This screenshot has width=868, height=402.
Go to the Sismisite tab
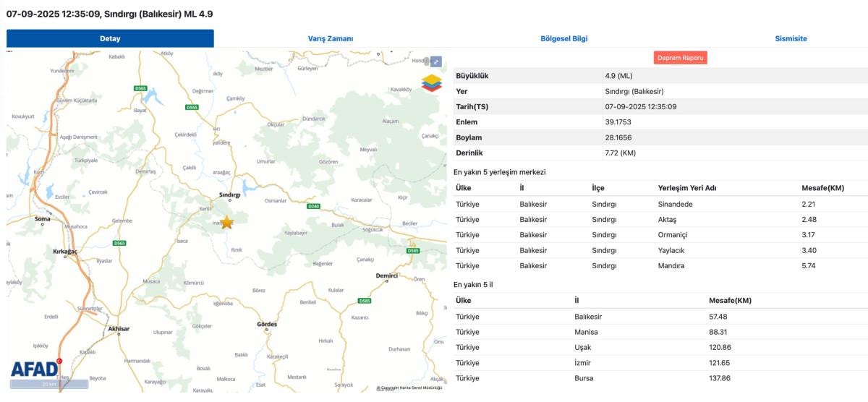coord(791,39)
